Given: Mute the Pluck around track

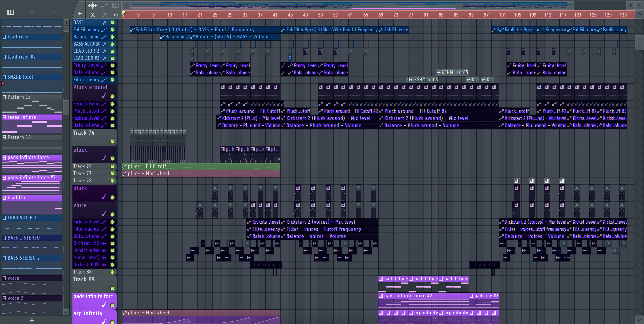Looking at the screenshot, I should pyautogui.click(x=112, y=96).
